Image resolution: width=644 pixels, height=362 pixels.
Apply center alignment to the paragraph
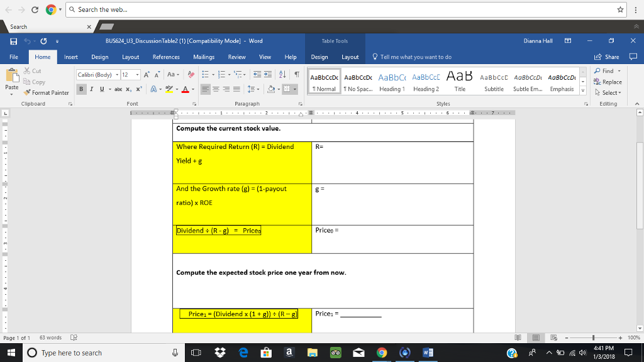pos(216,89)
